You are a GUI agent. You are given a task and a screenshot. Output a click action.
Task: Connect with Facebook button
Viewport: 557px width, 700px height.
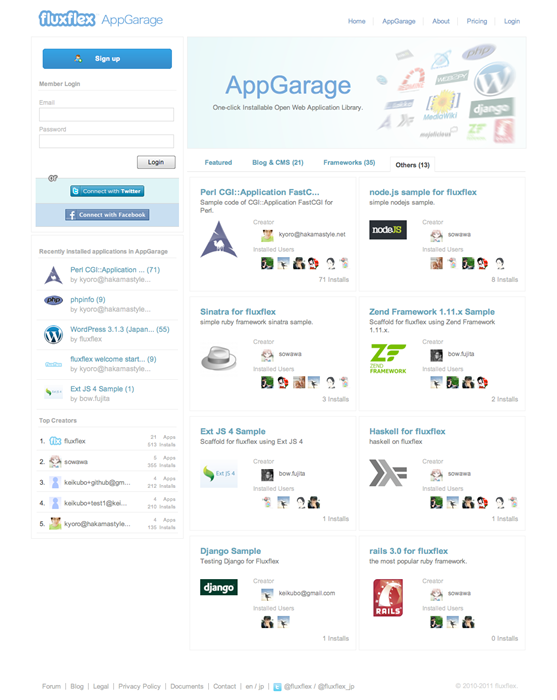[x=107, y=215]
